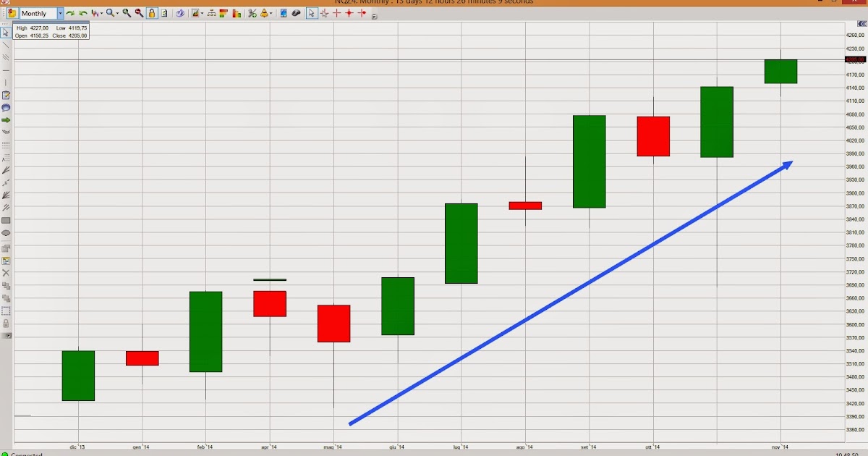Click the '4260,00' price scale label
The image size is (868, 456).
[x=856, y=35]
